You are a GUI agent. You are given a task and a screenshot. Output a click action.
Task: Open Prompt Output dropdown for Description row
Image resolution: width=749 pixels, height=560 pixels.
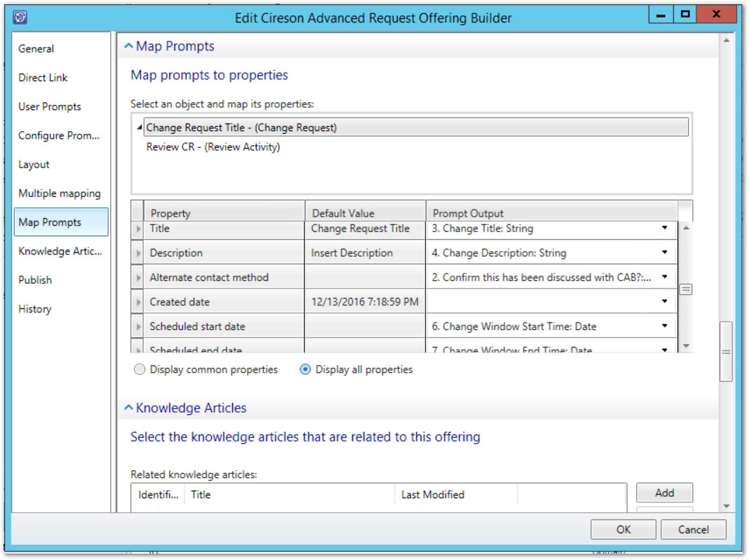coord(664,252)
